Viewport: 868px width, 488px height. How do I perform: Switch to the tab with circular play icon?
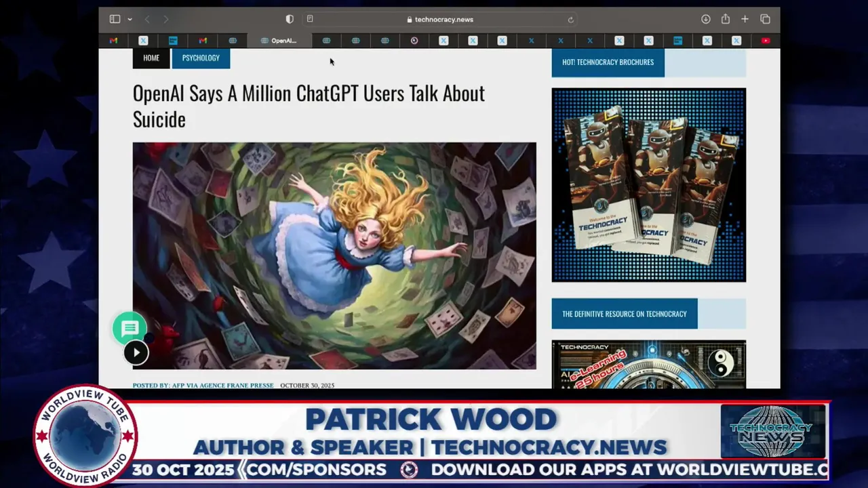point(414,41)
